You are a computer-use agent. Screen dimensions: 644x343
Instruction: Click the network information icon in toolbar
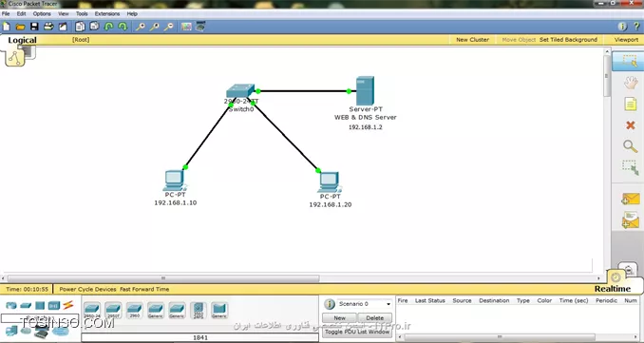[x=622, y=27]
